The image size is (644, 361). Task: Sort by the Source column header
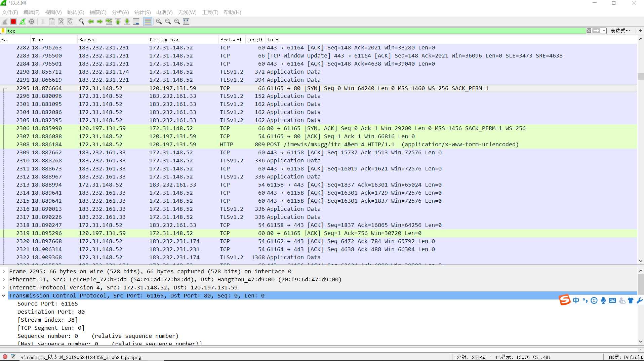[x=113, y=40]
